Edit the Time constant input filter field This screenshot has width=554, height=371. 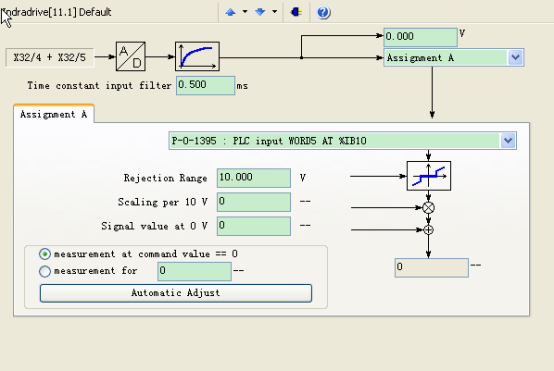coord(205,86)
